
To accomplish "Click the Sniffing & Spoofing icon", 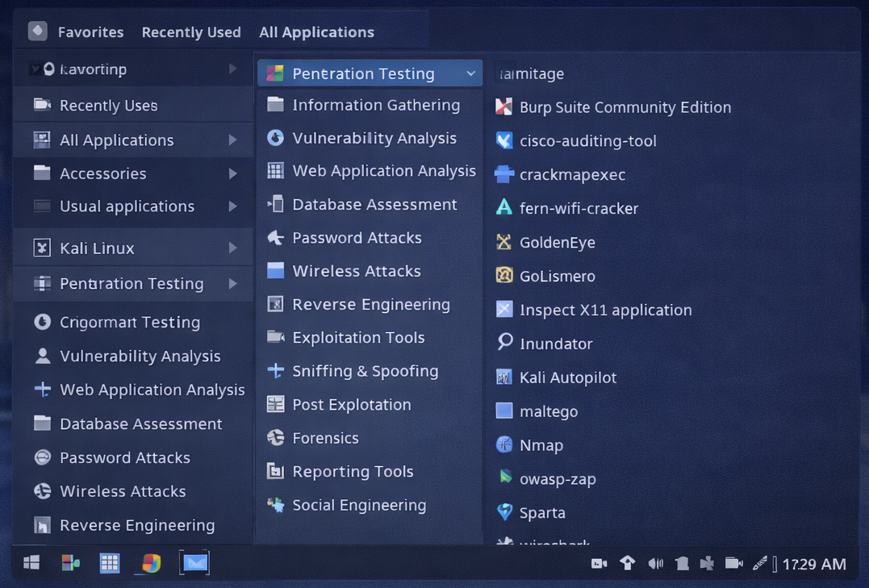I will (x=275, y=371).
